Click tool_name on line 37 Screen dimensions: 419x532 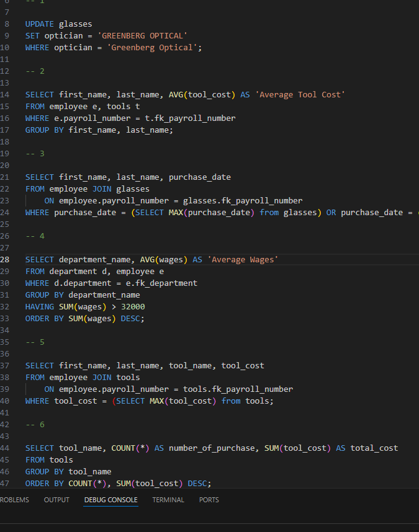190,366
